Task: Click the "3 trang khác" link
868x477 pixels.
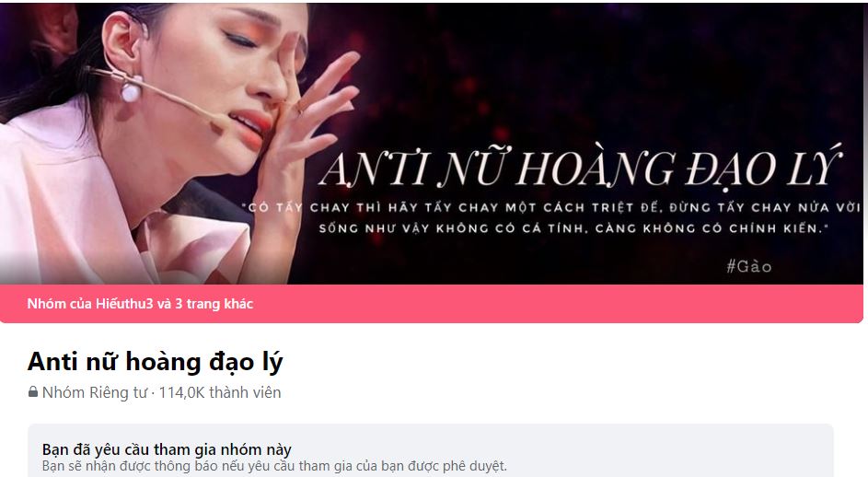Action: 214,304
